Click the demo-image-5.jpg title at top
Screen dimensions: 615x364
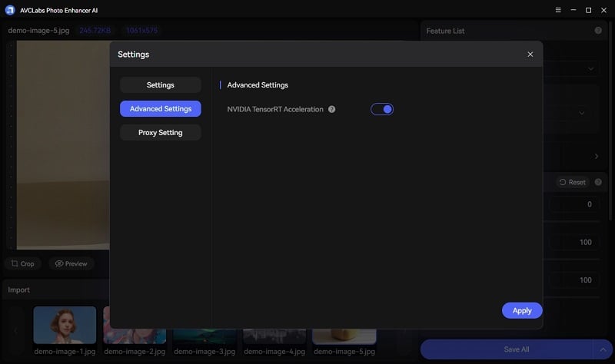[38, 30]
